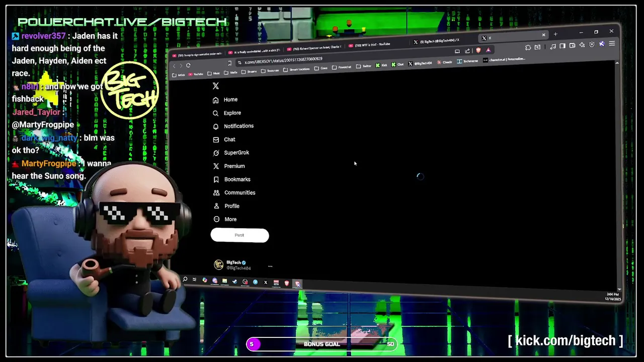644x362 pixels.
Task: Open the X app icon in taskbar
Action: point(266,283)
